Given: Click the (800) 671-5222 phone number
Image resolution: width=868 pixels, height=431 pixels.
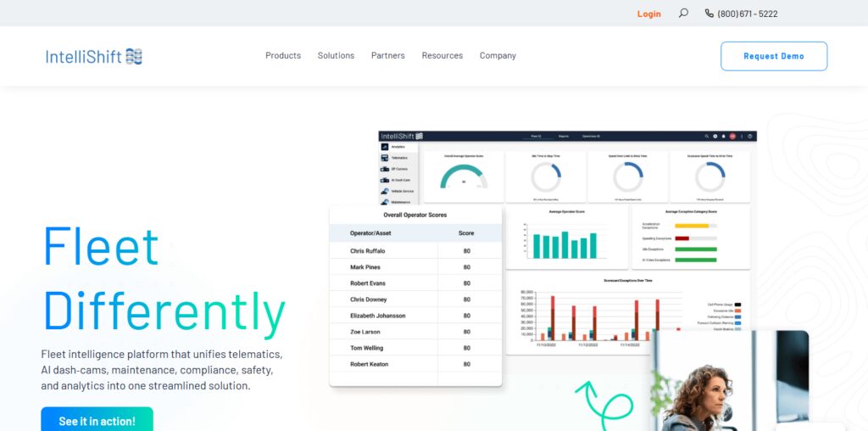Looking at the screenshot, I should tap(748, 14).
